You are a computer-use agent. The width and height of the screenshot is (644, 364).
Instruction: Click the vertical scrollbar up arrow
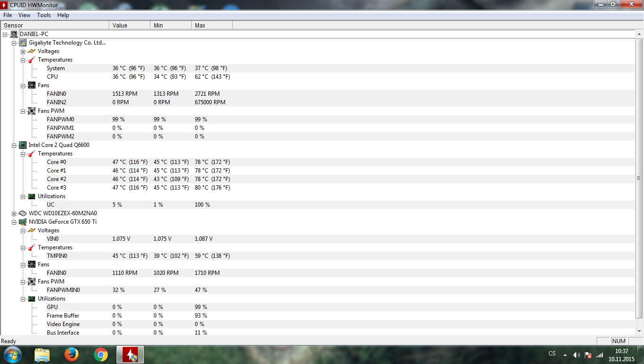[639, 34]
